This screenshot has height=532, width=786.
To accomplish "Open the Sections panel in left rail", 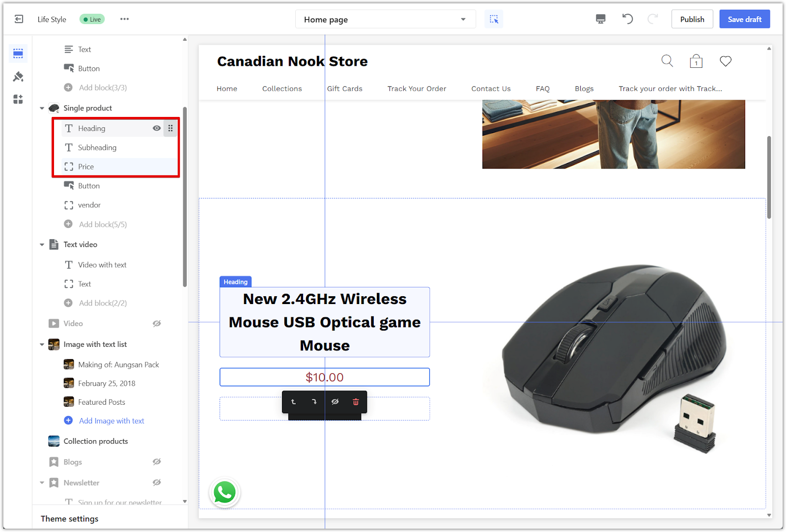I will [18, 53].
